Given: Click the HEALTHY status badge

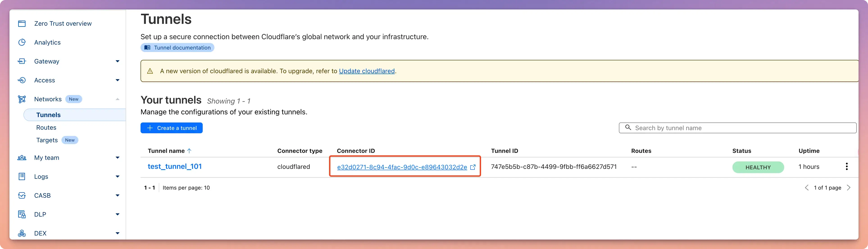Looking at the screenshot, I should tap(758, 168).
